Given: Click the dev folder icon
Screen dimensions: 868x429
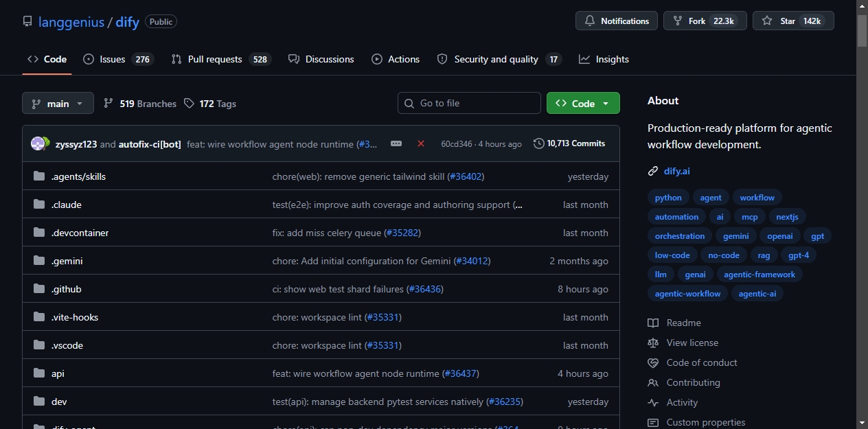Looking at the screenshot, I should coord(39,402).
